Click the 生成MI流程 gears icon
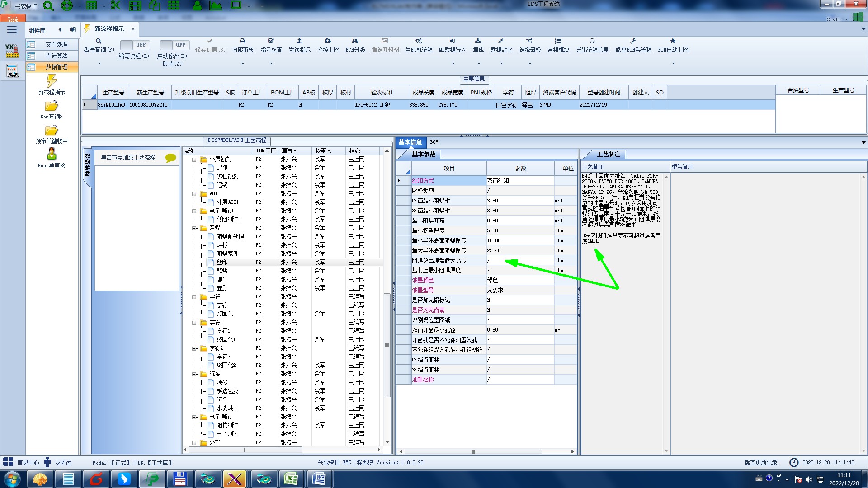 (x=419, y=41)
